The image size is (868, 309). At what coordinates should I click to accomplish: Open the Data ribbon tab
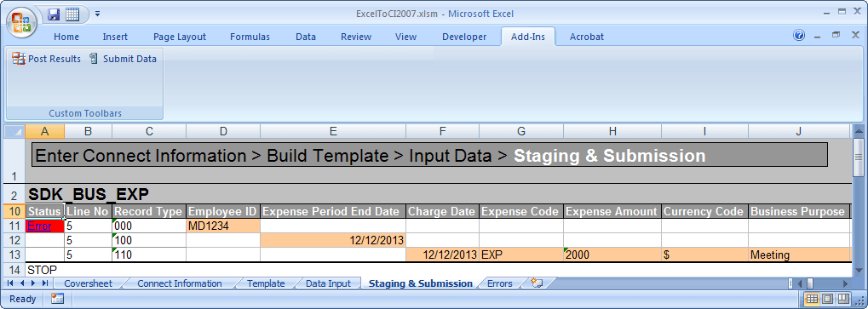pyautogui.click(x=306, y=37)
